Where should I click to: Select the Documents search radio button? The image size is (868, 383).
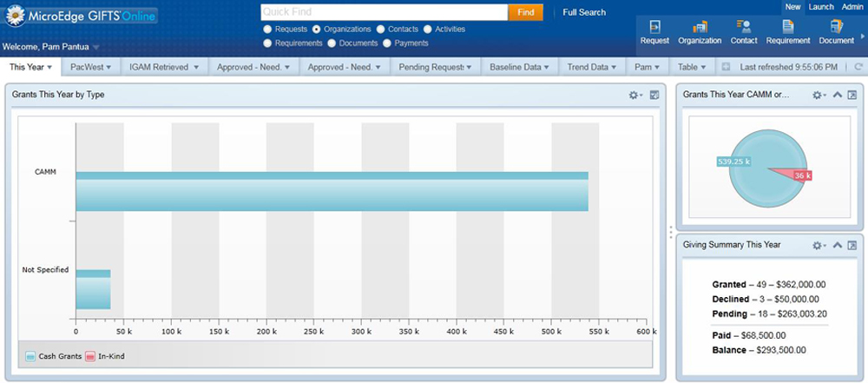point(332,43)
